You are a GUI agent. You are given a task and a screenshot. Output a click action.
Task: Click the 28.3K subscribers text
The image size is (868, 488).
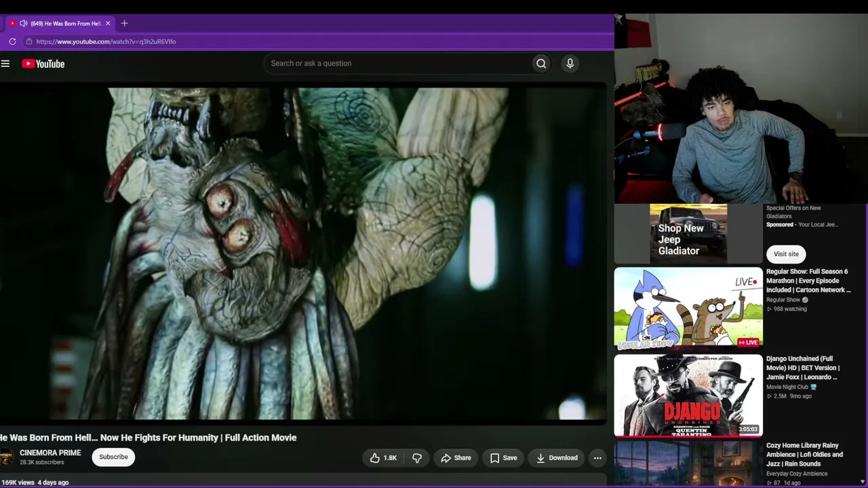click(x=42, y=463)
